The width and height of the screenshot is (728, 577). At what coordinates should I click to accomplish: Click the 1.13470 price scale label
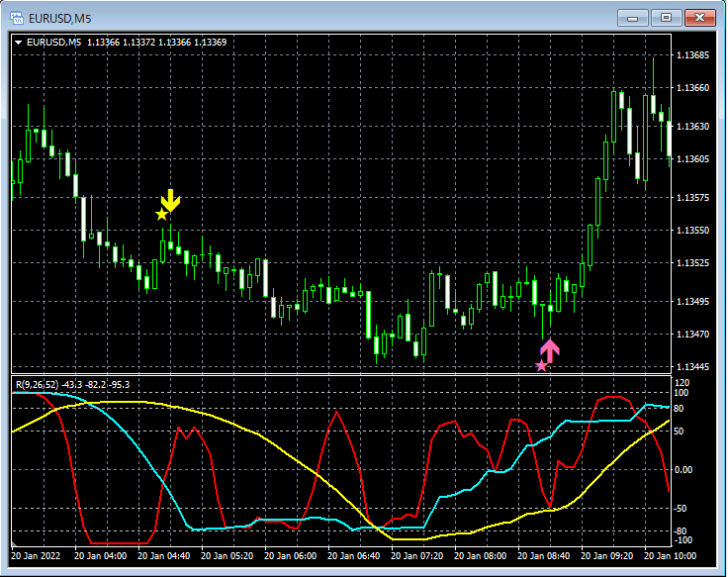(x=692, y=335)
